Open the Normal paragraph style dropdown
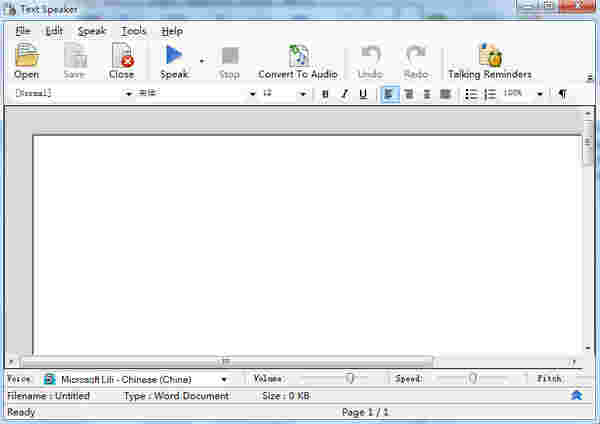The image size is (600, 424). 128,94
